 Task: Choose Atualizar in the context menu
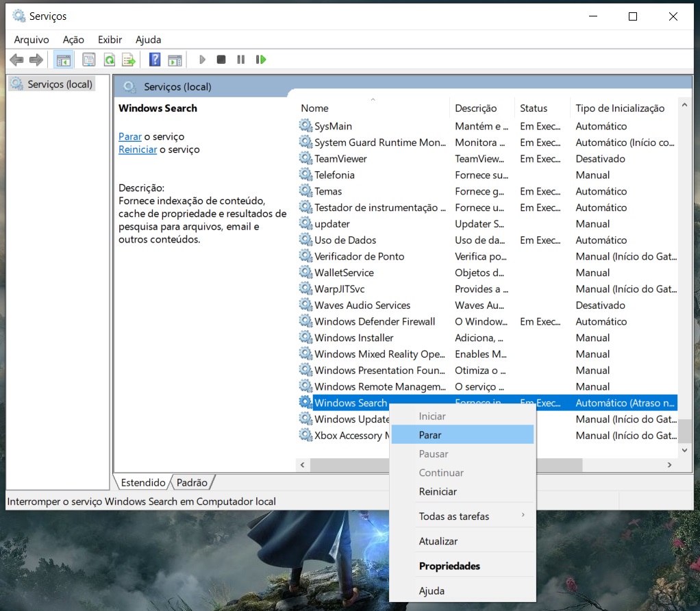tap(462, 541)
